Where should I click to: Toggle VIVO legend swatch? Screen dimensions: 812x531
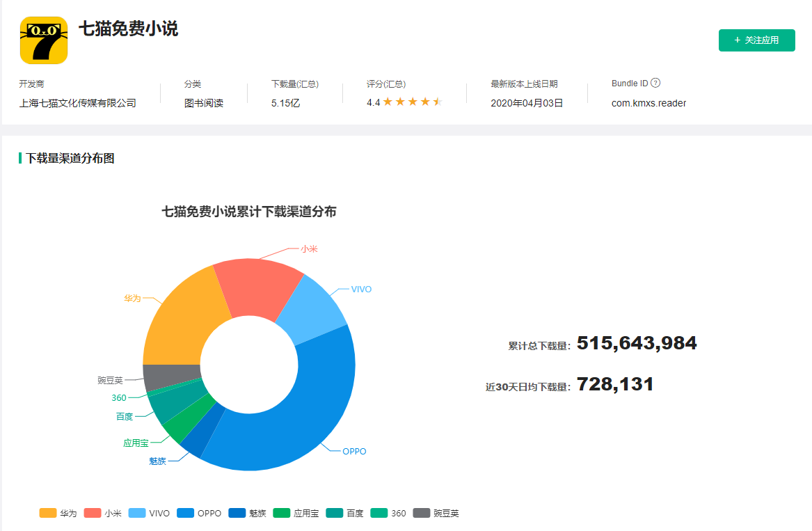tap(137, 513)
